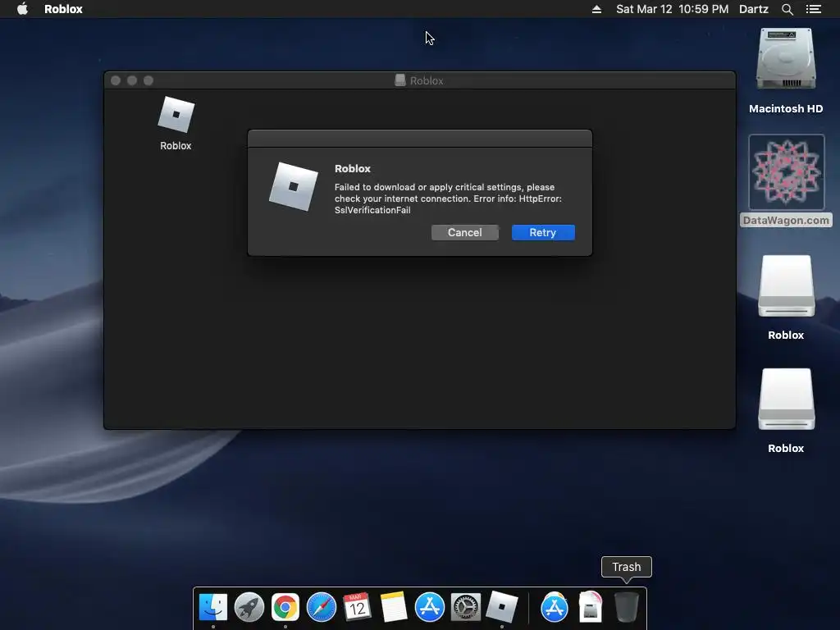Open the App Store in the dock
Screen dimensions: 840x630
tap(430, 607)
